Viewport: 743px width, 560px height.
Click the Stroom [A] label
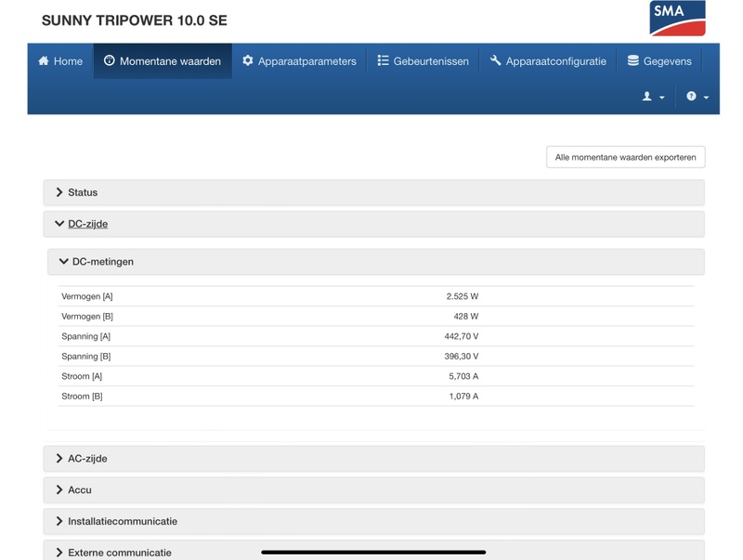(x=82, y=376)
